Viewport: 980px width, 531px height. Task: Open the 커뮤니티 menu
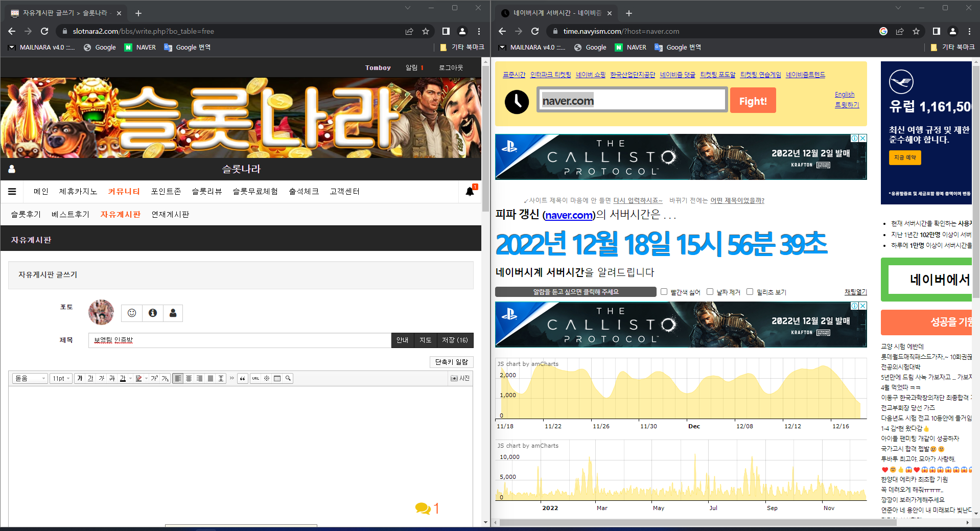pos(124,191)
